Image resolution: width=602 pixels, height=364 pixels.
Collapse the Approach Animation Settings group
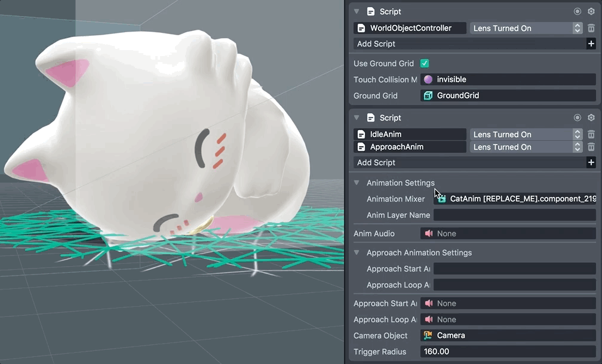pos(357,252)
